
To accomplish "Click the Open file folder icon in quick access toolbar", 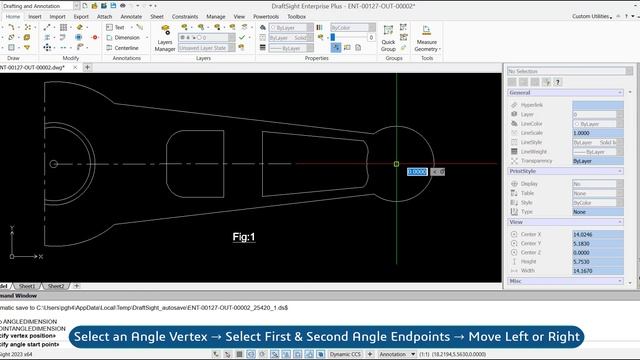I will (94, 6).
